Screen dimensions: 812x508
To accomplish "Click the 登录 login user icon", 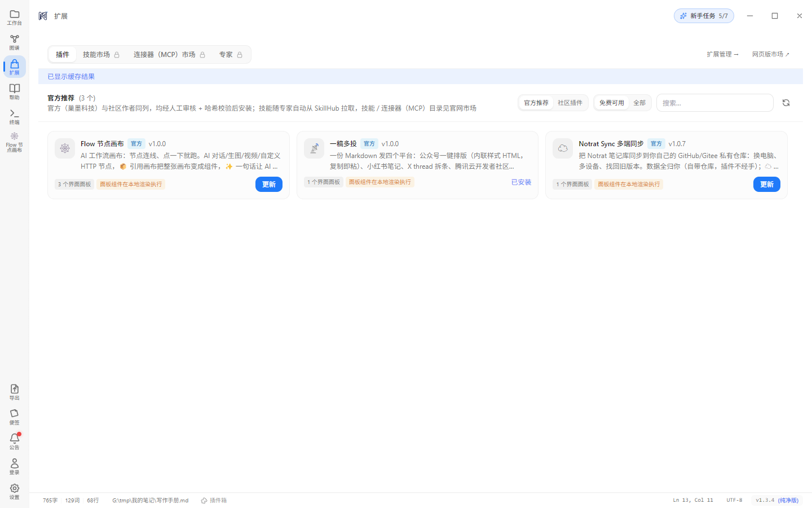I will (15, 467).
